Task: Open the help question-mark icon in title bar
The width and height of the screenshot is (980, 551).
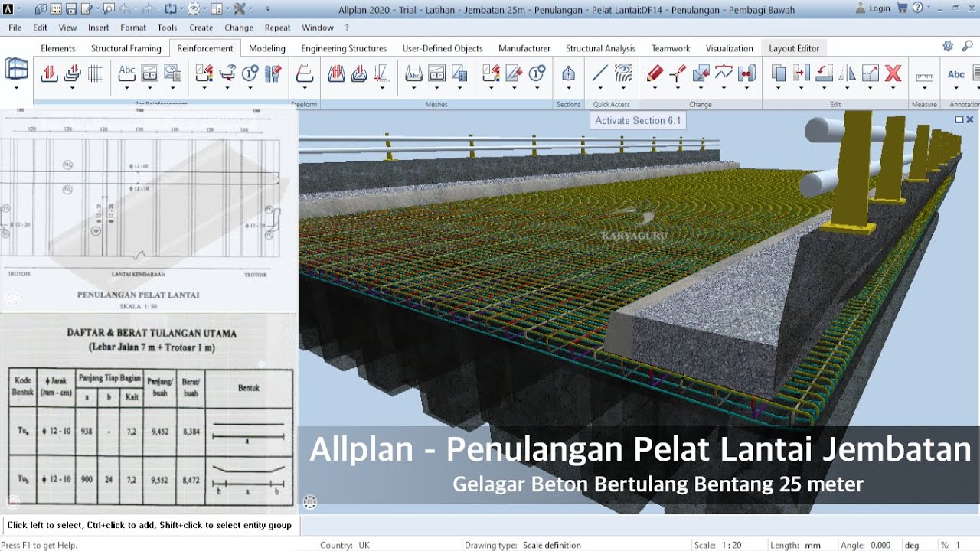Action: click(x=917, y=8)
